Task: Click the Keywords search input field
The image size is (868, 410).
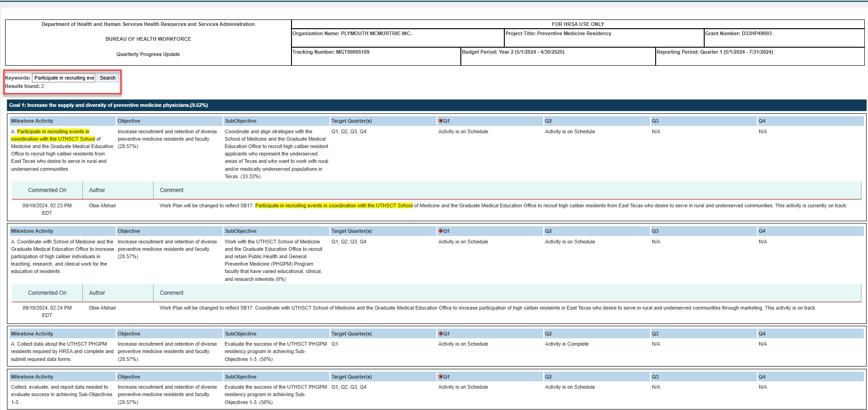Action: [x=63, y=78]
